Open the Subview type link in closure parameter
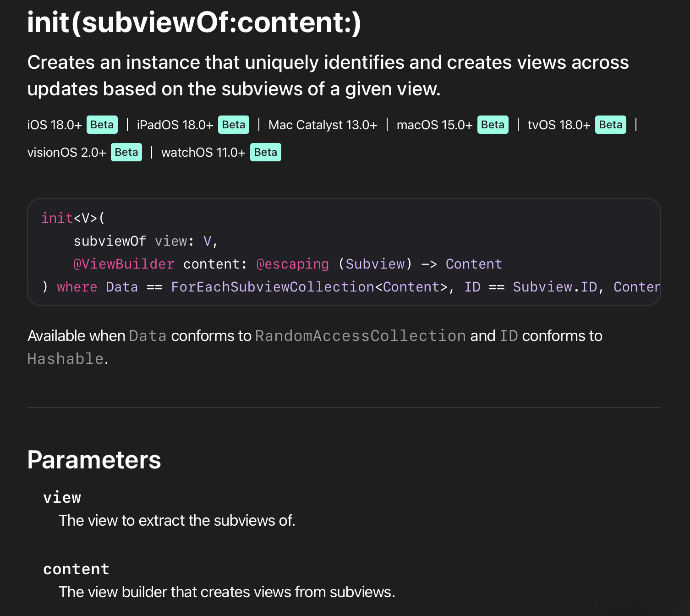 [375, 264]
